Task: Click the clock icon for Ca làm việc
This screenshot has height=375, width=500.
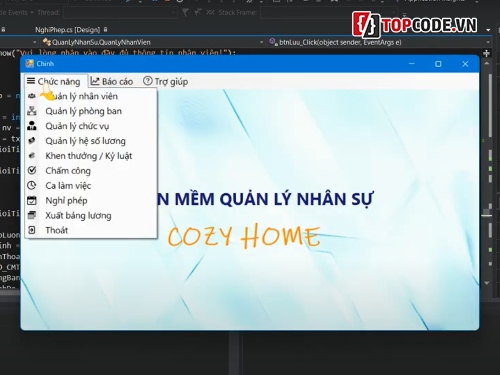Action: coord(32,185)
